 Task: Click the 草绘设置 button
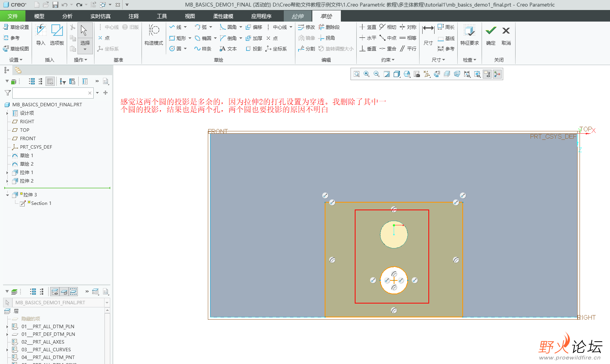[16, 27]
